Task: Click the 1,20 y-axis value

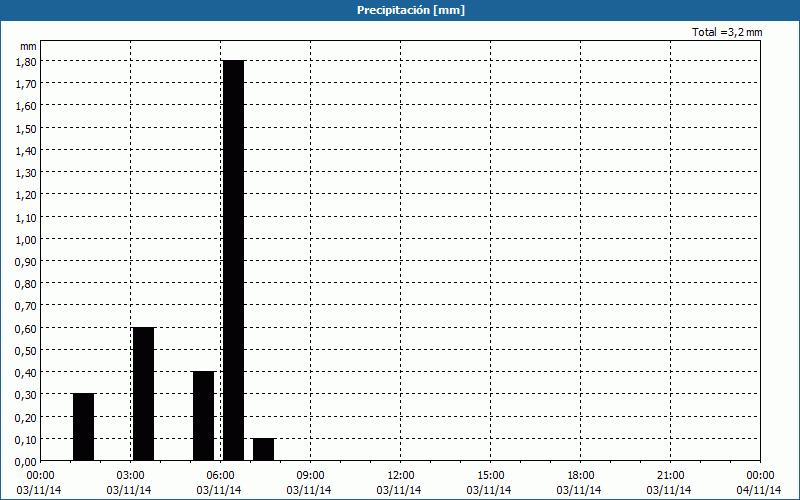Action: pos(26,194)
